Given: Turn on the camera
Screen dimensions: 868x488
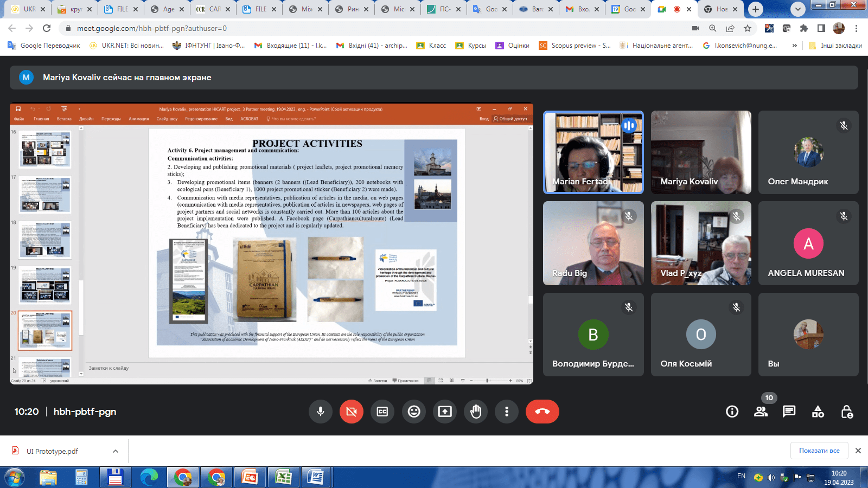Looking at the screenshot, I should [352, 412].
